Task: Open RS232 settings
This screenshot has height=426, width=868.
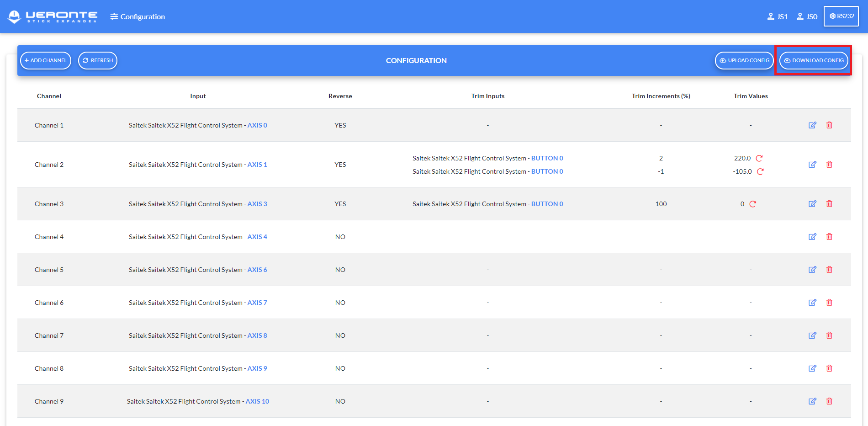Action: 841,16
